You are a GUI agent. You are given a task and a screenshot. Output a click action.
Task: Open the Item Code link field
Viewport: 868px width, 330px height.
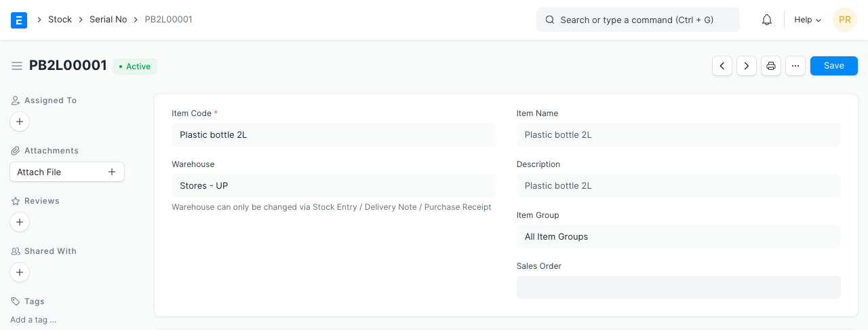(334, 134)
